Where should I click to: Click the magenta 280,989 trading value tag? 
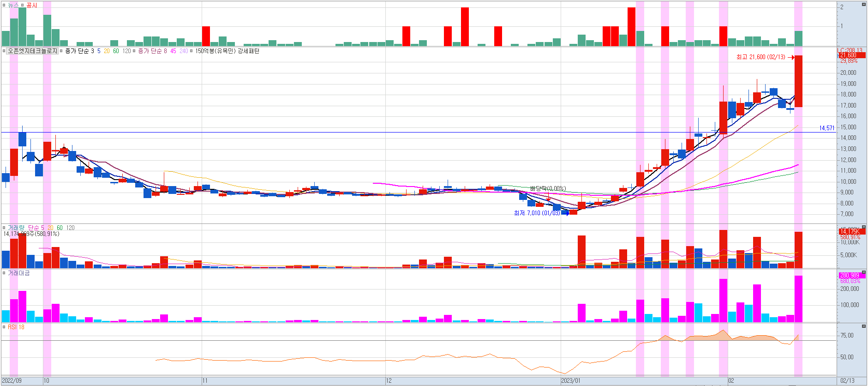852,275
